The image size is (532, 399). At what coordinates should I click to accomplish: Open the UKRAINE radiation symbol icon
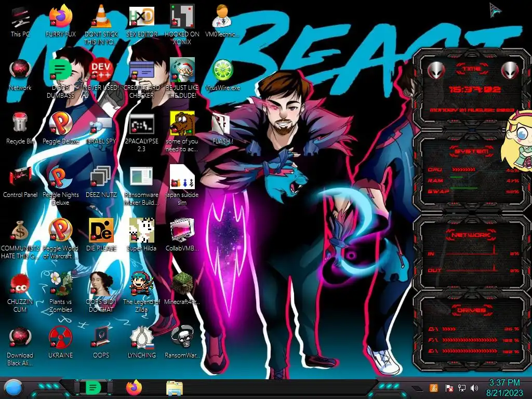tap(60, 343)
